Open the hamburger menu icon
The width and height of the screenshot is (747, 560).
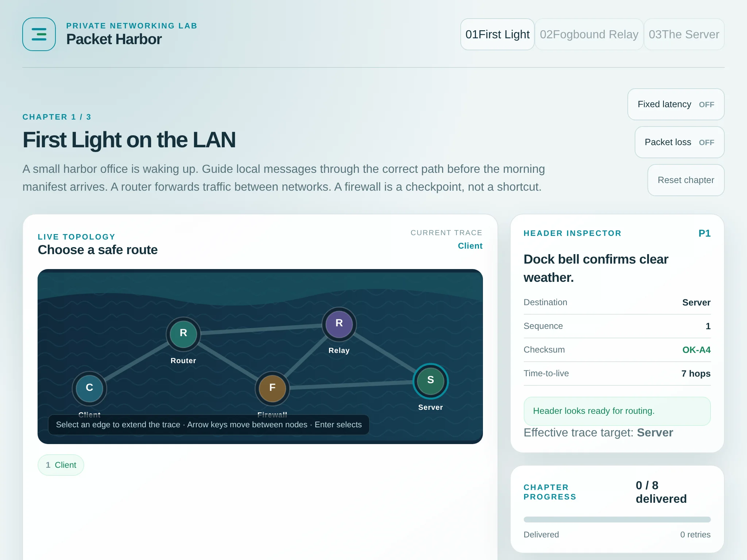pos(39,34)
